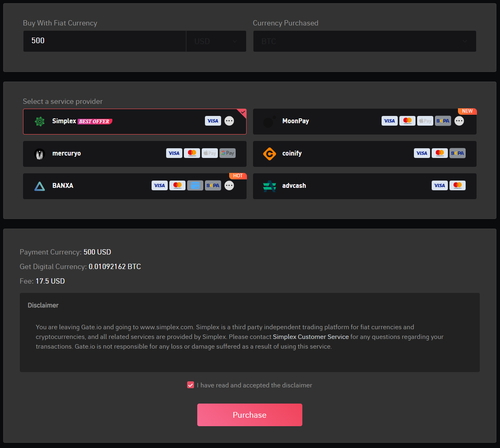Click the BANXA triangle logo icon
Image resolution: width=500 pixels, height=448 pixels.
click(x=40, y=186)
